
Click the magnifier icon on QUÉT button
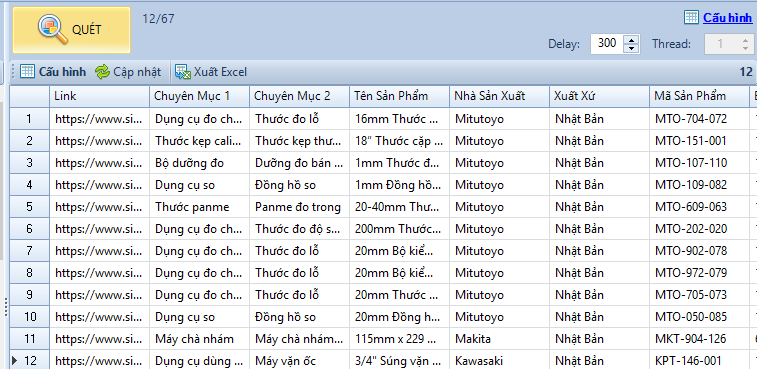coord(52,29)
